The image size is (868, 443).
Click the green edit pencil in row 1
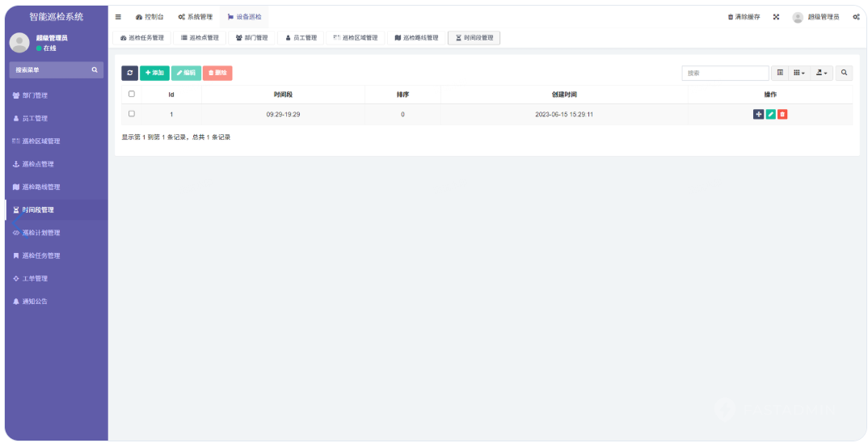(770, 115)
